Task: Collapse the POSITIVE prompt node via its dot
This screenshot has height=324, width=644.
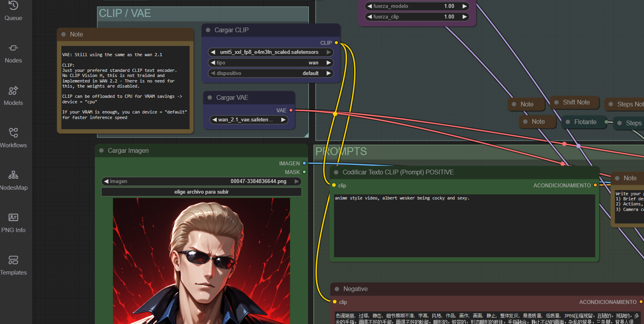Action: [x=336, y=172]
